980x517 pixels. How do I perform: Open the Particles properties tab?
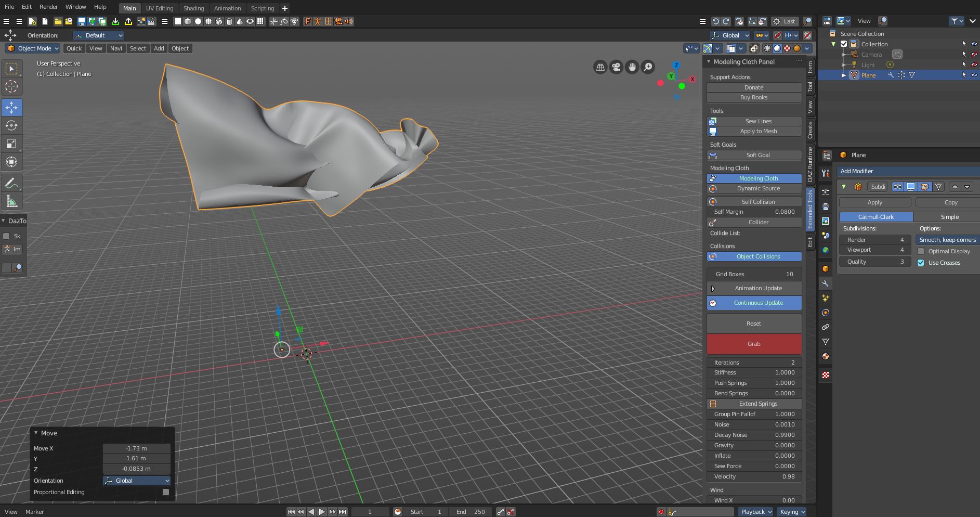pyautogui.click(x=826, y=298)
